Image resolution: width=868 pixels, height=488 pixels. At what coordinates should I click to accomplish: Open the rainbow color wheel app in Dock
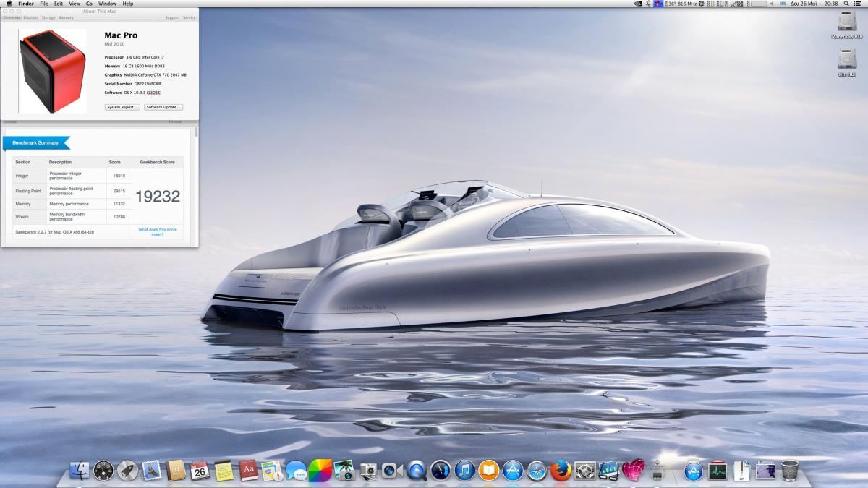point(320,471)
